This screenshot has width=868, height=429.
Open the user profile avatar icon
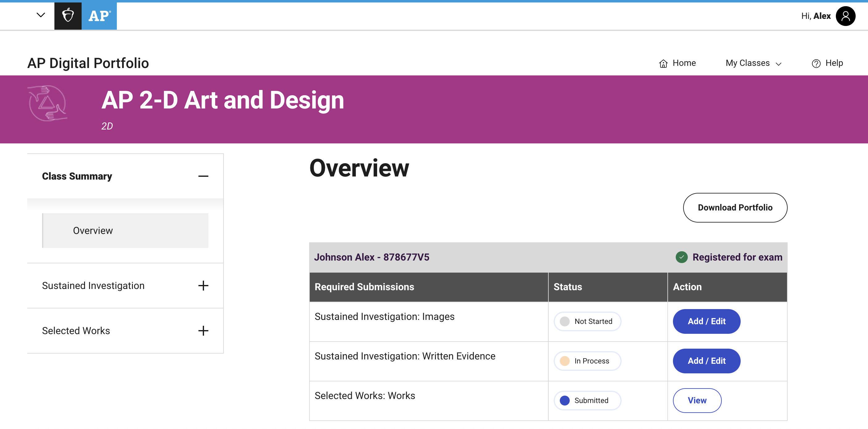(845, 16)
